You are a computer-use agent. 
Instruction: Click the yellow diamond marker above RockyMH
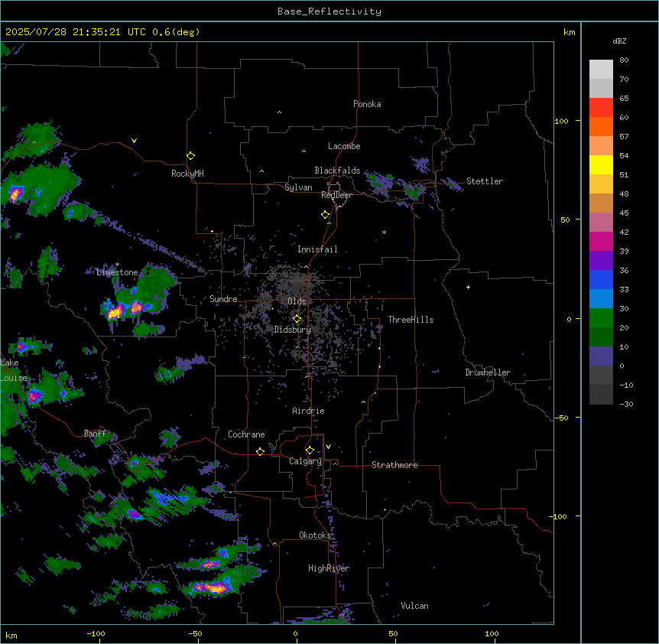click(190, 155)
